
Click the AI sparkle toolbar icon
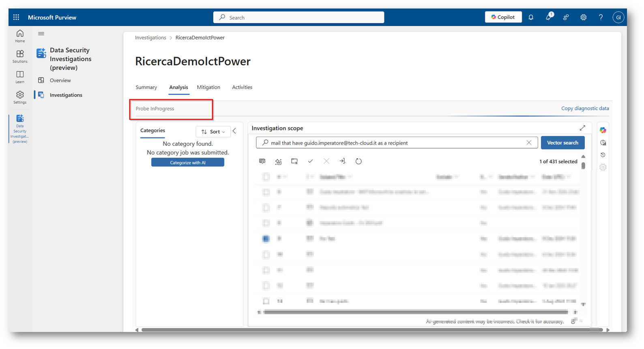pos(278,161)
